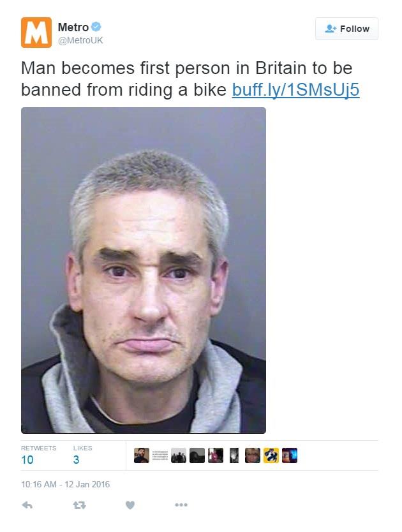
Task: Click the retweet icon below the timestamp
Action: click(x=79, y=505)
